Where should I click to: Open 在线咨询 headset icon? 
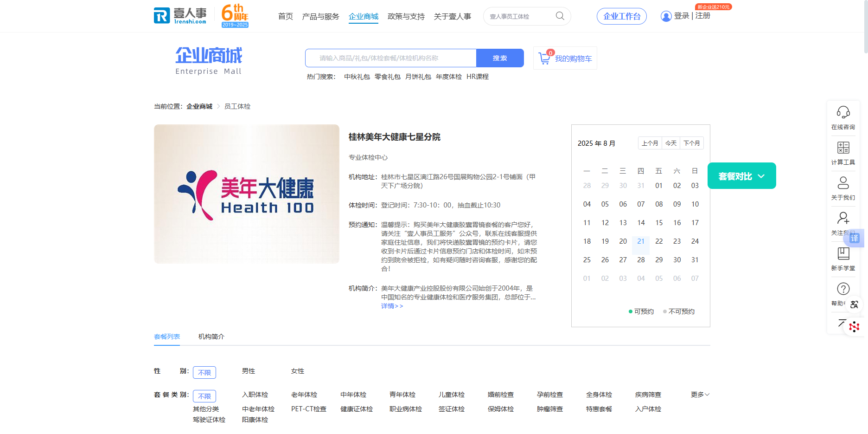pos(843,112)
